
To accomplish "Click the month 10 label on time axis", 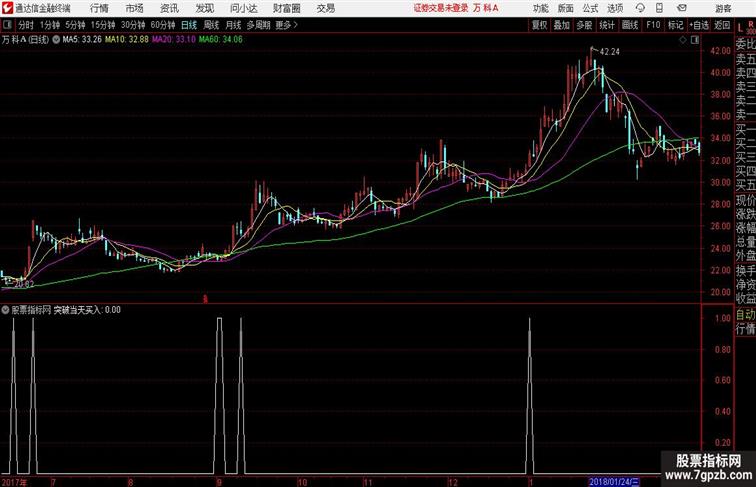I will (302, 482).
